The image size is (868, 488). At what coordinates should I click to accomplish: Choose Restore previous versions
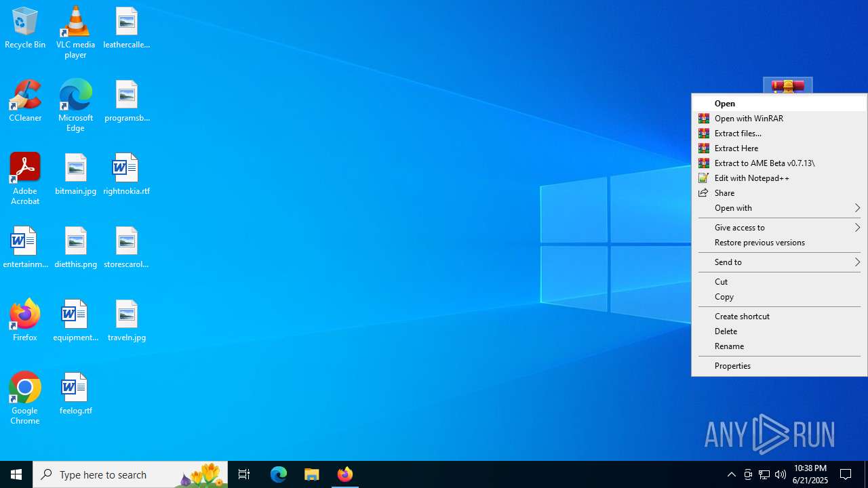[779, 243]
